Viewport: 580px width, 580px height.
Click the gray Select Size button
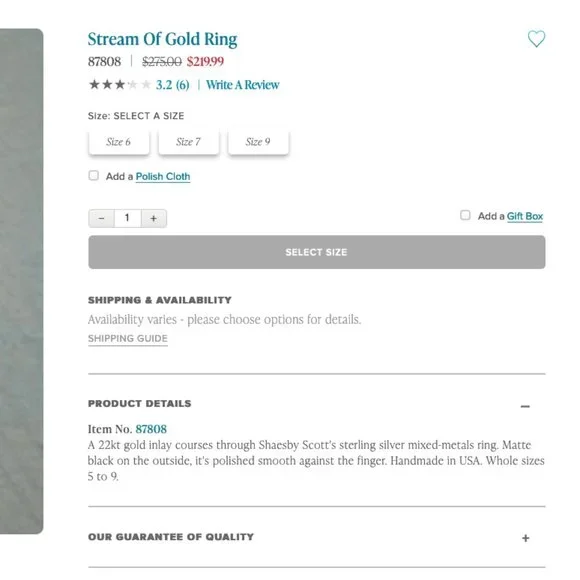pyautogui.click(x=317, y=252)
